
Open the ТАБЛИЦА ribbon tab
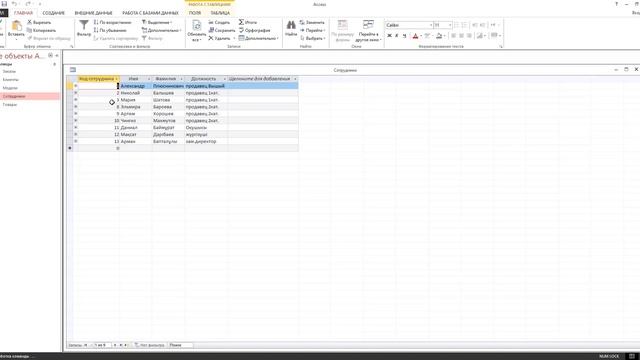(x=220, y=13)
